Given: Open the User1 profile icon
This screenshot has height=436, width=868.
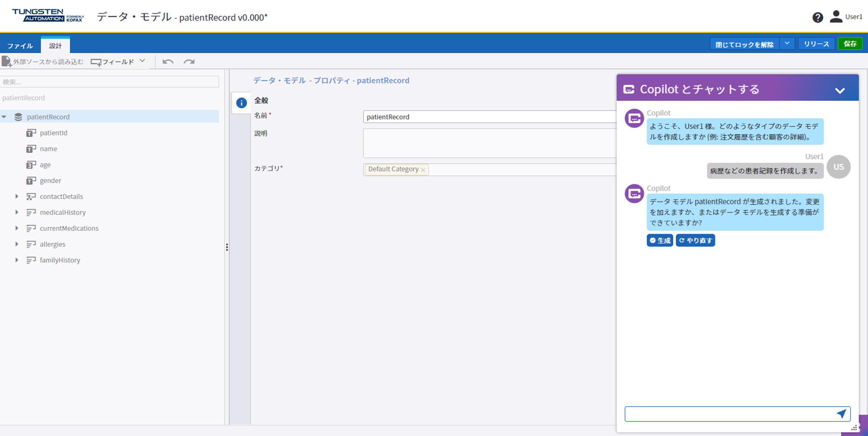Looking at the screenshot, I should [836, 17].
